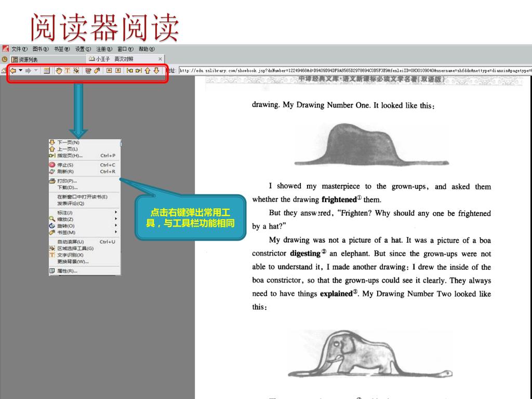Image resolution: width=532 pixels, height=399 pixels.
Task: Expand the 标注(J) submenu
Action: [x=85, y=212]
